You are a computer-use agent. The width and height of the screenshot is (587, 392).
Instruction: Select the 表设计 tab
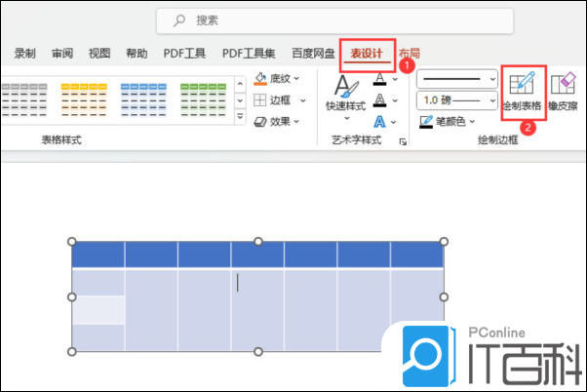pyautogui.click(x=367, y=54)
